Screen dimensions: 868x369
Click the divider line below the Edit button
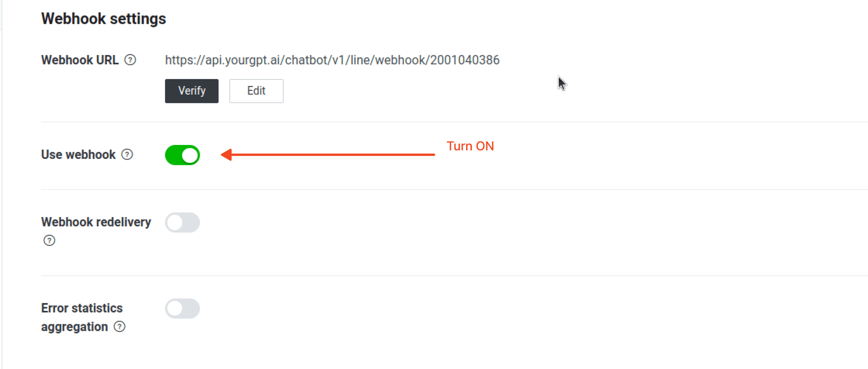[434, 122]
